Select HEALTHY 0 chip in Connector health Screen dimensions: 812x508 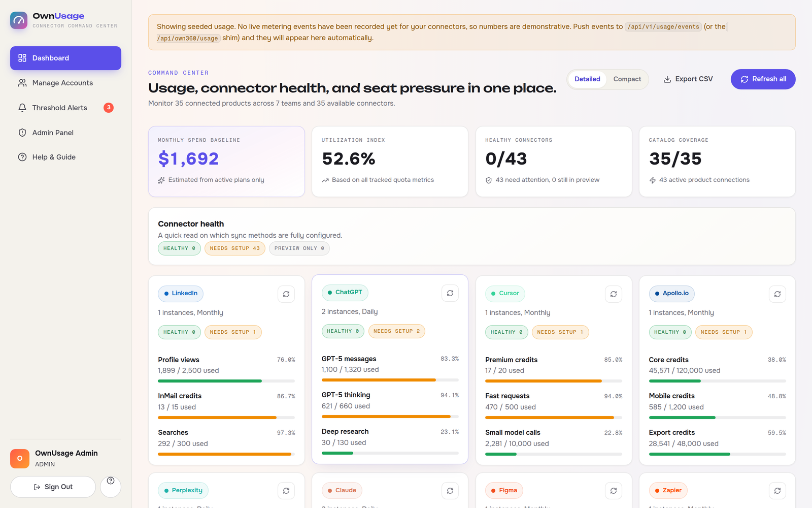(179, 248)
